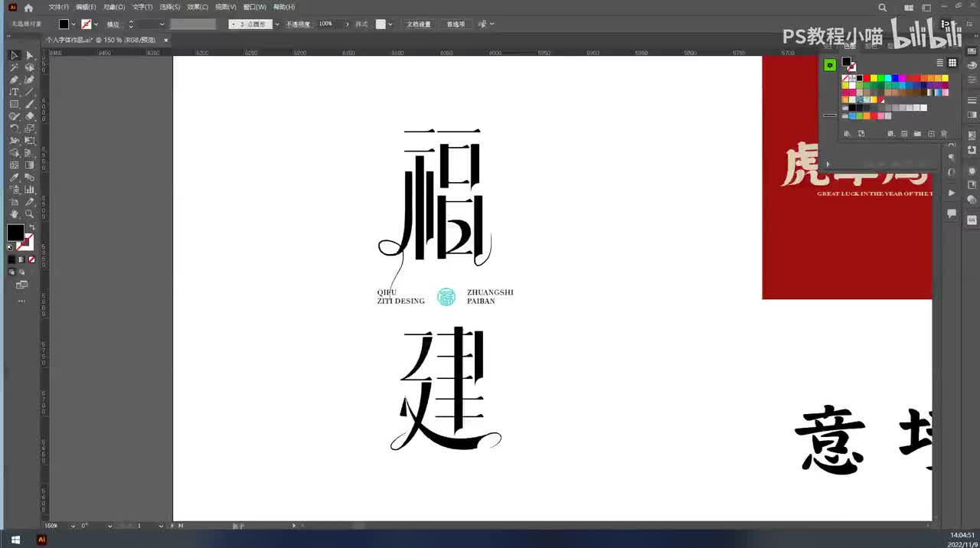
Task: Open the Comments panel icon in dock
Action: click(952, 214)
